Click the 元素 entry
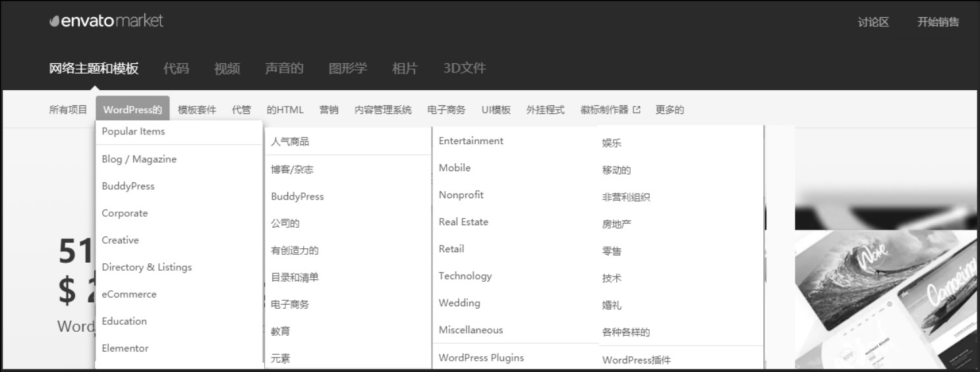The width and height of the screenshot is (980, 372). 280,359
